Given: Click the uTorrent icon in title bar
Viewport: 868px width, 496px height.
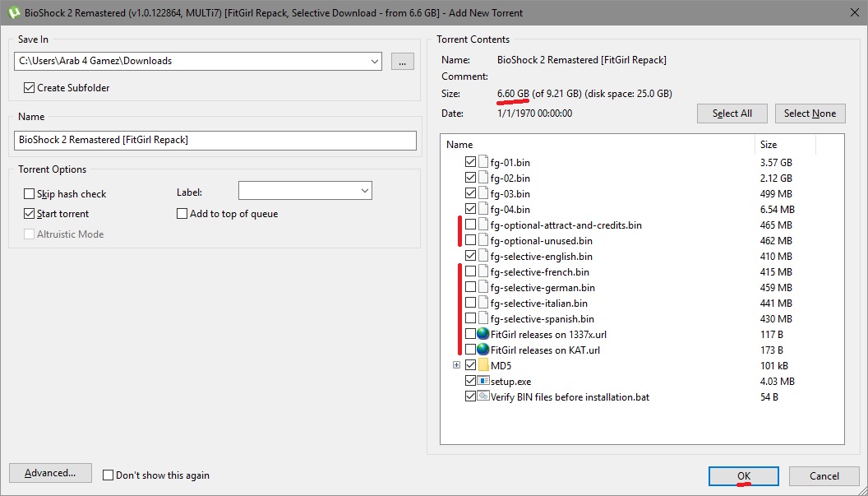Looking at the screenshot, I should click(x=12, y=12).
